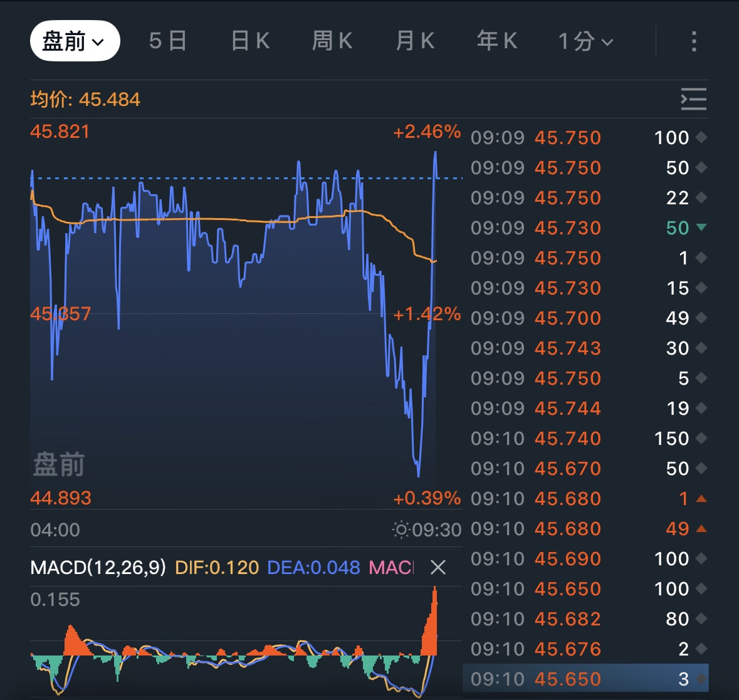Click the green down triangle trade marker

(701, 227)
